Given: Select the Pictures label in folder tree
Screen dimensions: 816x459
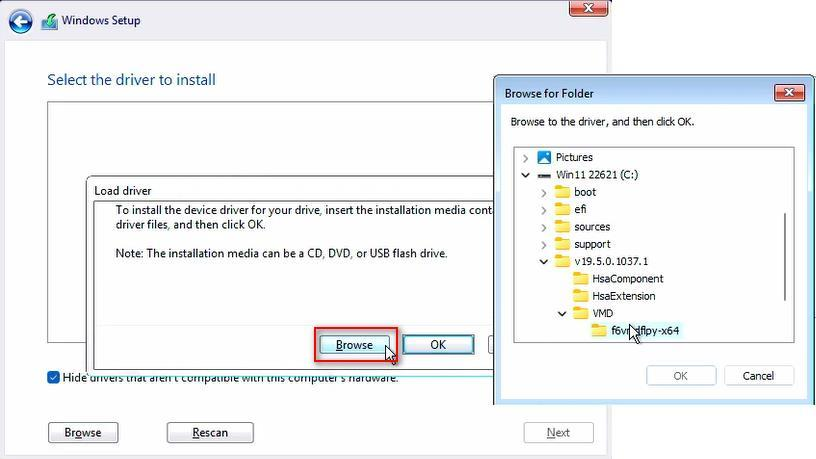Looking at the screenshot, I should pos(574,157).
